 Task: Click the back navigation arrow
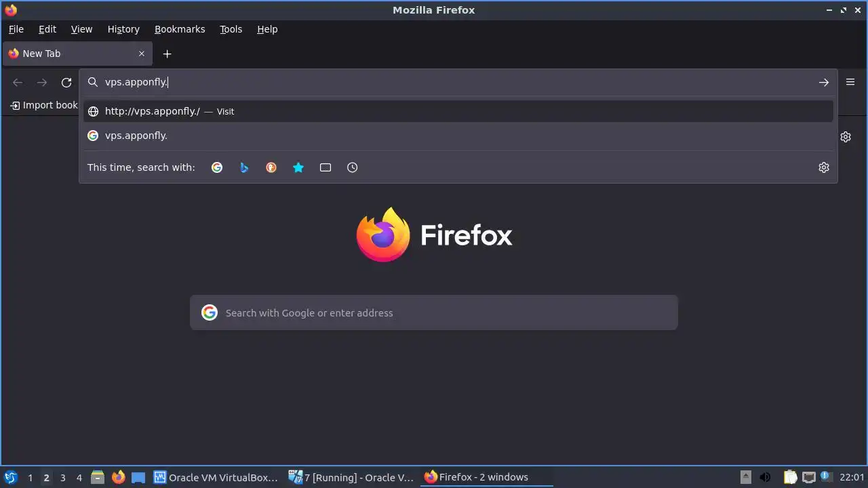18,82
